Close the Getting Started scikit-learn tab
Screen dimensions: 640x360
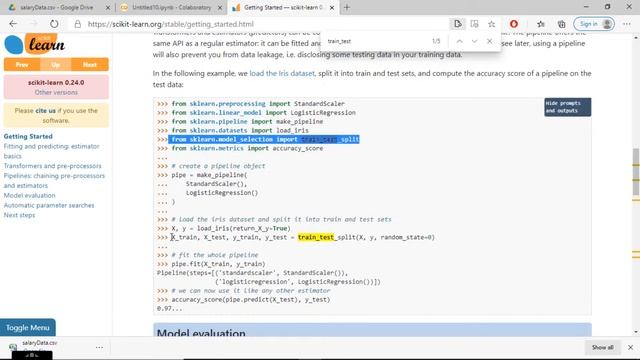point(332,7)
